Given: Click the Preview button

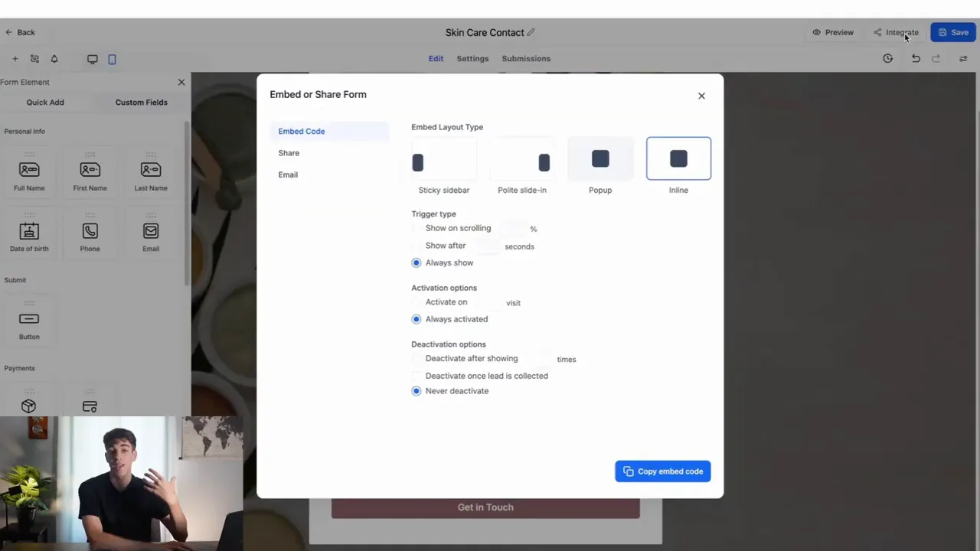Looking at the screenshot, I should [833, 32].
